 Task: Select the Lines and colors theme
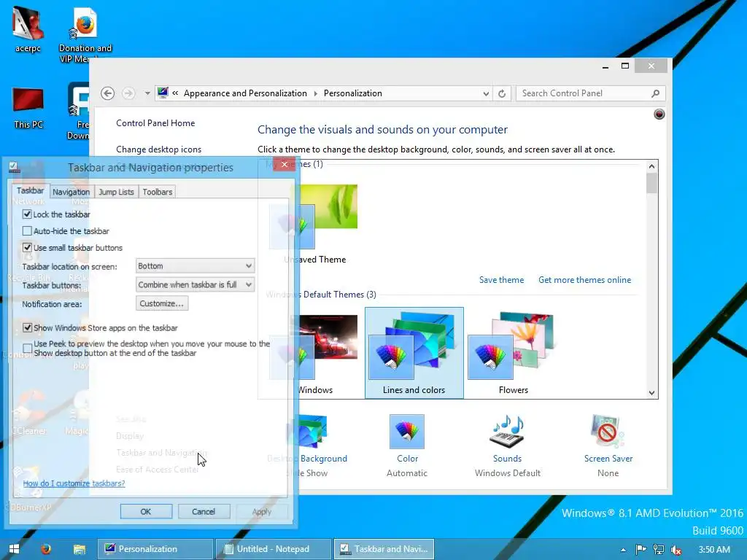[414, 353]
